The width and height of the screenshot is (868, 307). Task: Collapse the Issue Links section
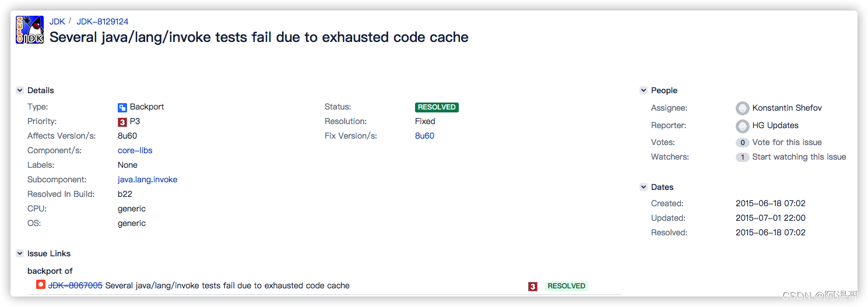point(20,253)
